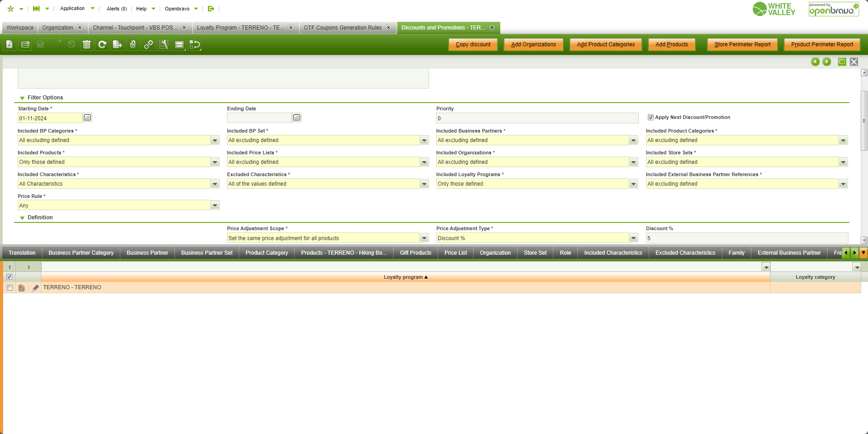Screen dimensions: 868x434
Task: Open the Gift Products subtab
Action: 416,253
